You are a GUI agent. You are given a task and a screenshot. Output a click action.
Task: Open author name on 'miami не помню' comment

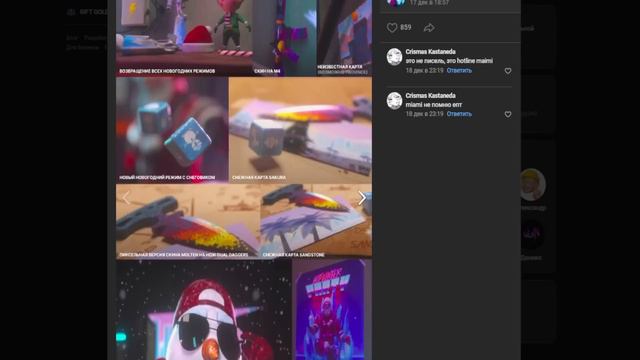click(x=430, y=95)
